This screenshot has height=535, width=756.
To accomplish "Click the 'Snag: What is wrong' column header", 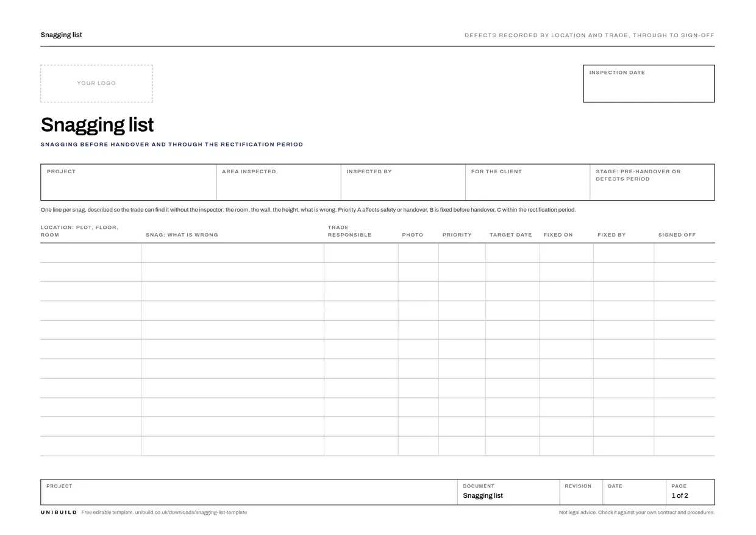I will [x=182, y=235].
